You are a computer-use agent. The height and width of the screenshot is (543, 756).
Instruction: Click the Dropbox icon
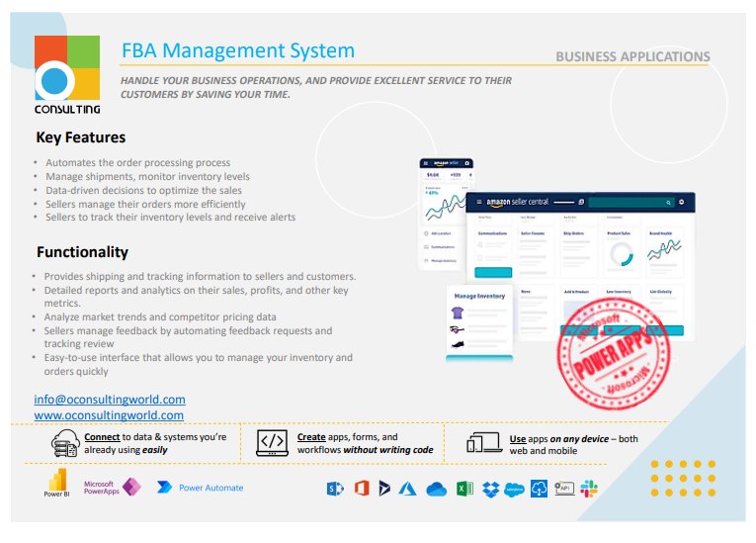491,490
